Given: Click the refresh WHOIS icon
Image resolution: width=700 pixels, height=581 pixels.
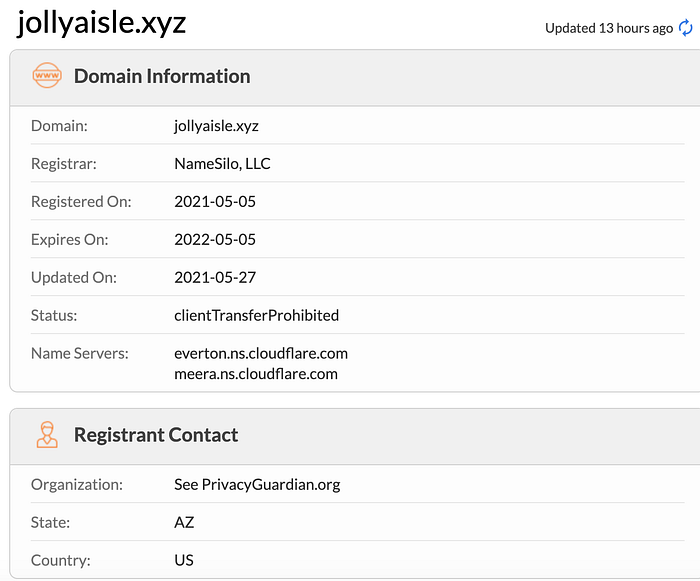Looking at the screenshot, I should [686, 28].
